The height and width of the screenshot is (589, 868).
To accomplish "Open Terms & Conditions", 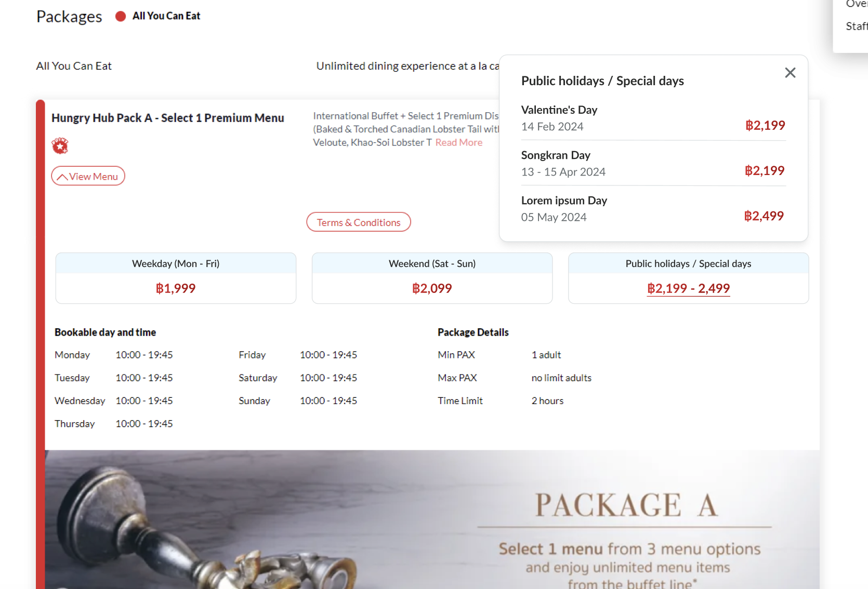I will tap(359, 222).
